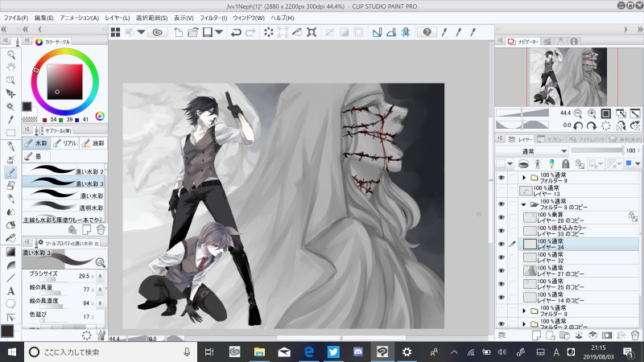
Task: Hide レイヤー 33 のコピー layer
Action: (x=501, y=231)
